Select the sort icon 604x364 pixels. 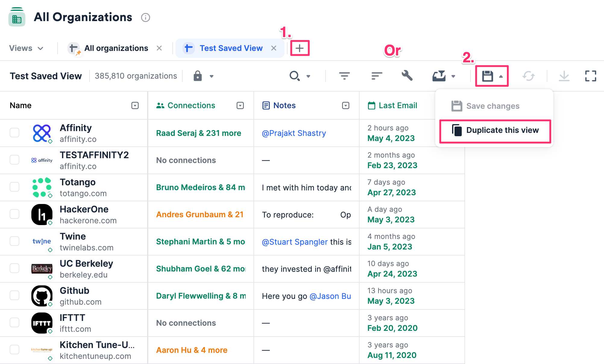click(x=376, y=76)
